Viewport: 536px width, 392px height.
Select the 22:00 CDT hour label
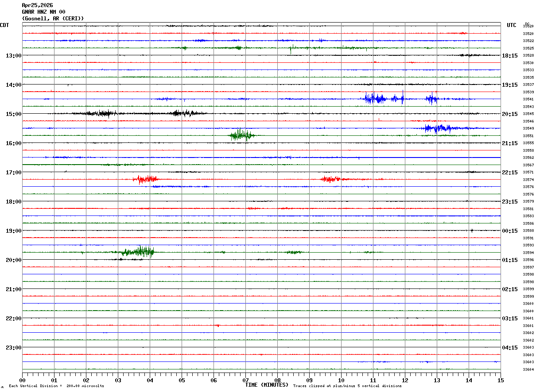(x=13, y=319)
